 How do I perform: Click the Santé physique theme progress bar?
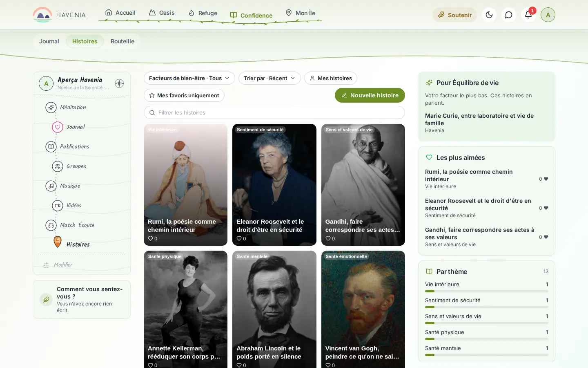tap(487, 339)
